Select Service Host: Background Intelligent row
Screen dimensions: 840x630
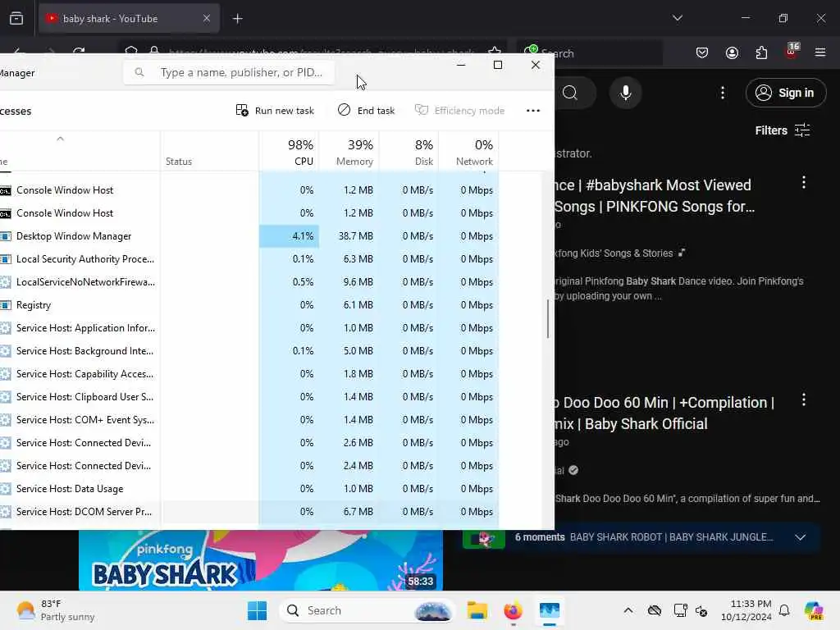249,351
